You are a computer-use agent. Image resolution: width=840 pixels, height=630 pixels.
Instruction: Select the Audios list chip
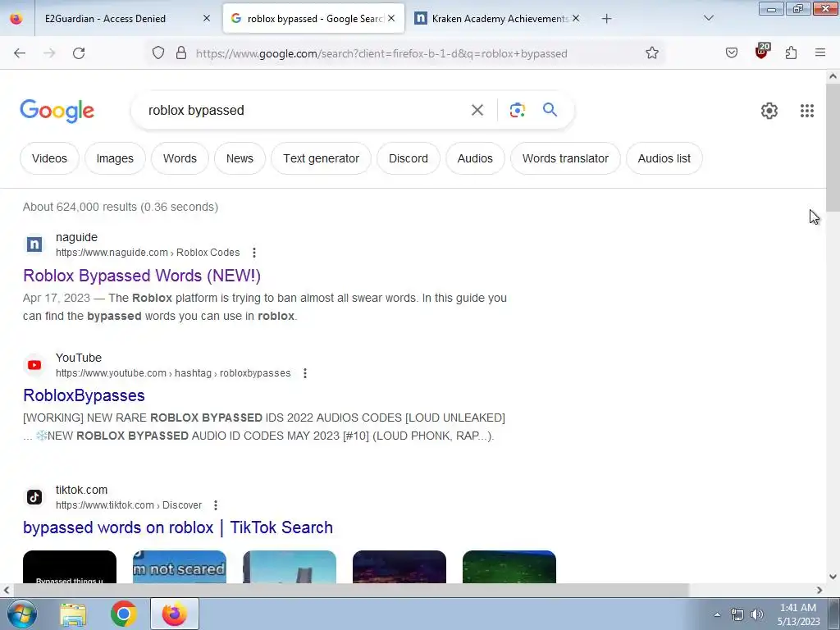point(664,158)
